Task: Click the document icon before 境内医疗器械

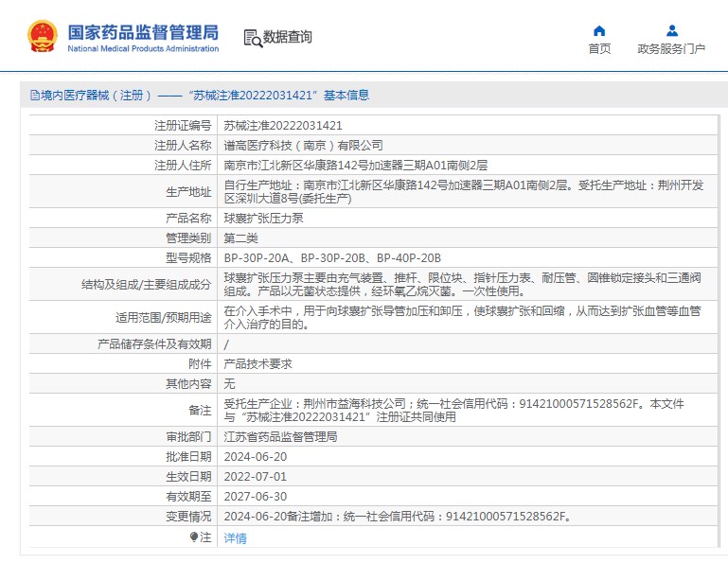Action: tap(35, 96)
